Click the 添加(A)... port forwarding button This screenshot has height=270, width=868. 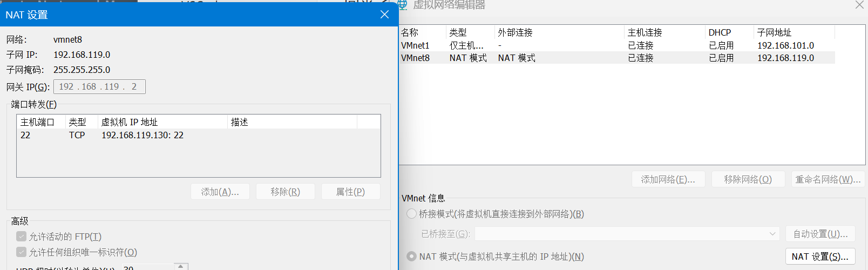[220, 192]
